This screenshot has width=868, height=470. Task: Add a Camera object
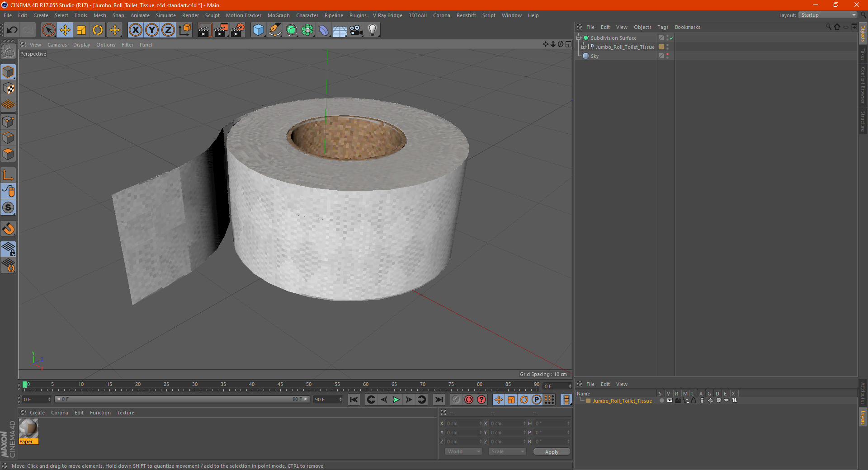(356, 30)
